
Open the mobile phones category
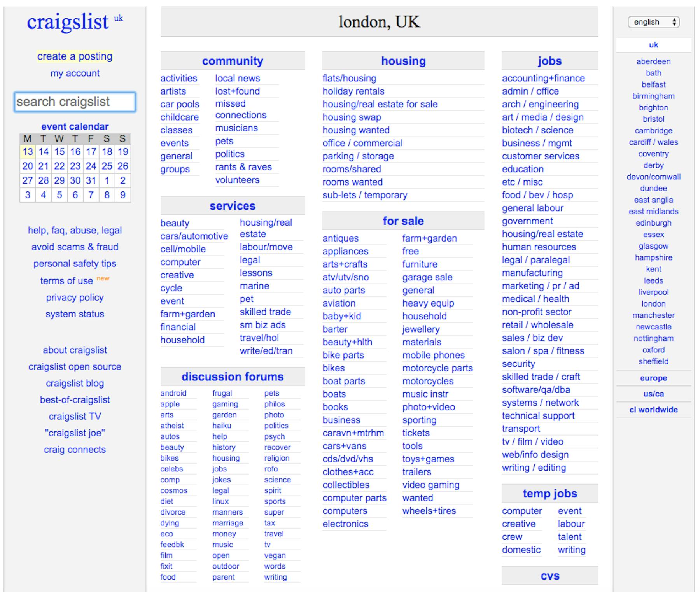tap(434, 355)
